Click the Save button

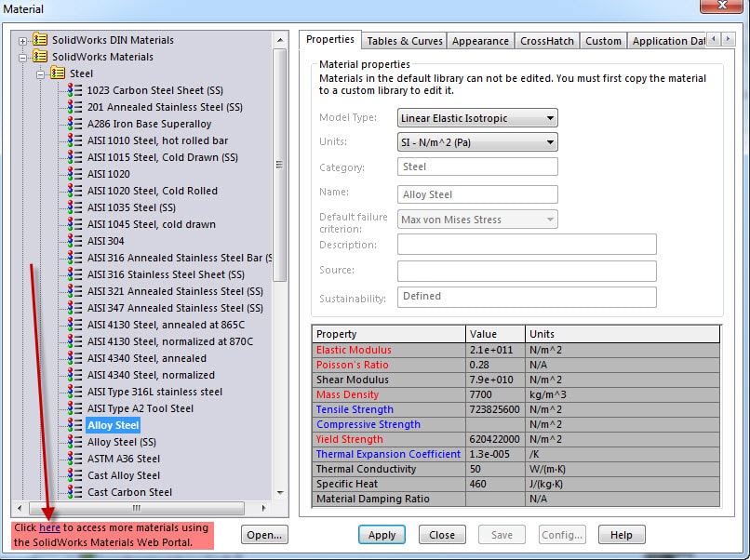502,535
